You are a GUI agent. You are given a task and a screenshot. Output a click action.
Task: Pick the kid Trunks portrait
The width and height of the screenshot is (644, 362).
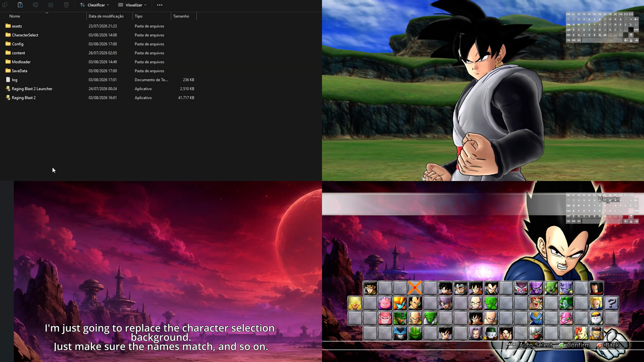click(445, 303)
